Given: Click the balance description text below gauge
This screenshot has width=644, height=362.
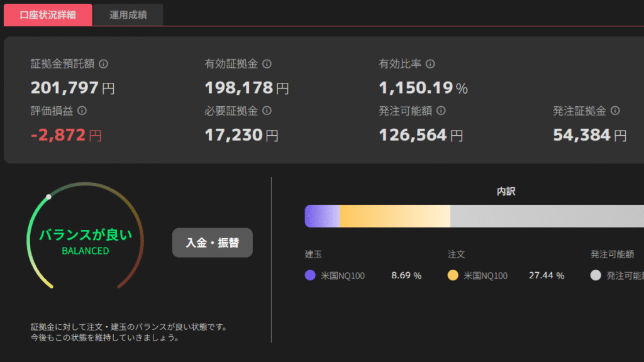Looking at the screenshot, I should pos(128,332).
